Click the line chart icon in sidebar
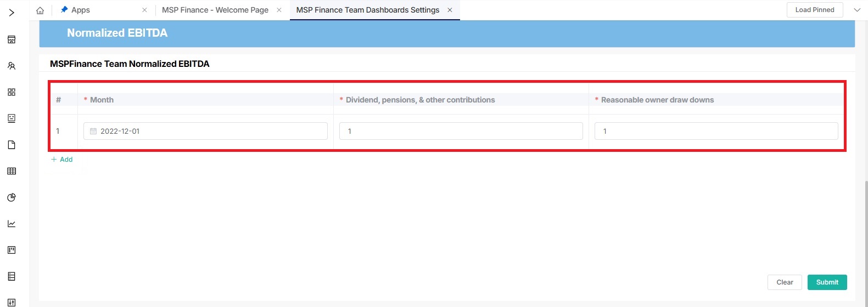 tap(12, 224)
